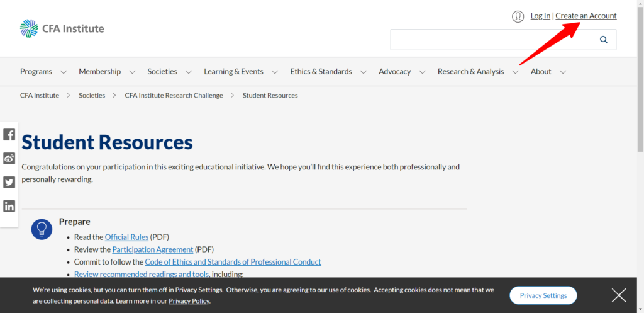Open the Ethics & Standards menu
The image size is (644, 313).
(321, 72)
